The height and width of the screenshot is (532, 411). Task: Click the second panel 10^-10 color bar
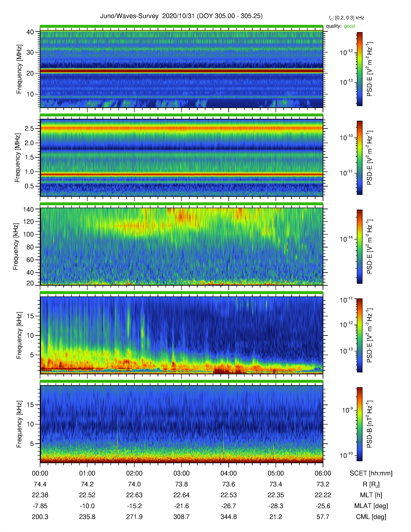360,158
